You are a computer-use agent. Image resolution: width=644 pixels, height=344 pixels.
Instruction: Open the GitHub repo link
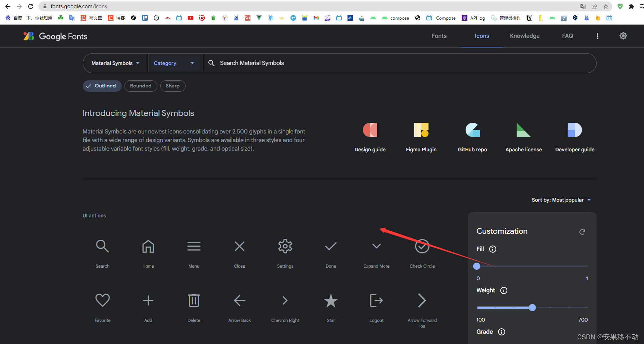[x=472, y=137]
